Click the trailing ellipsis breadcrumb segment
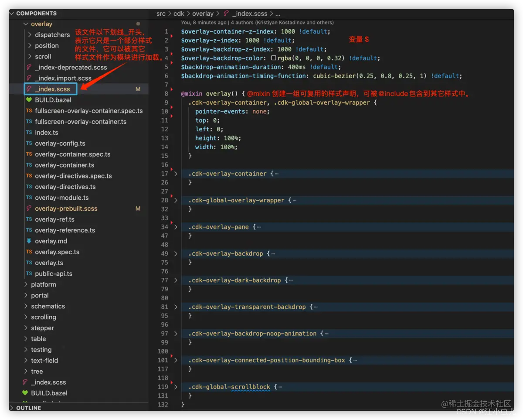Screen dimensions: 523x420 tap(278, 14)
